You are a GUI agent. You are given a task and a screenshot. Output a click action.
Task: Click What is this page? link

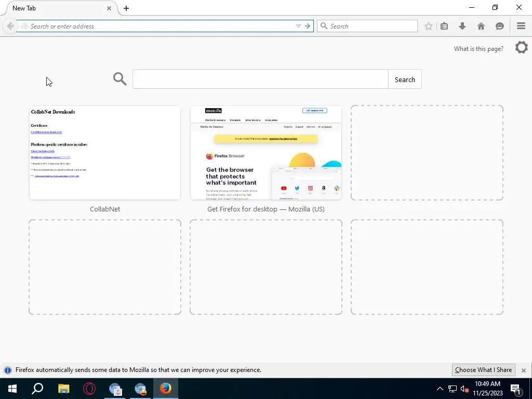pos(478,49)
